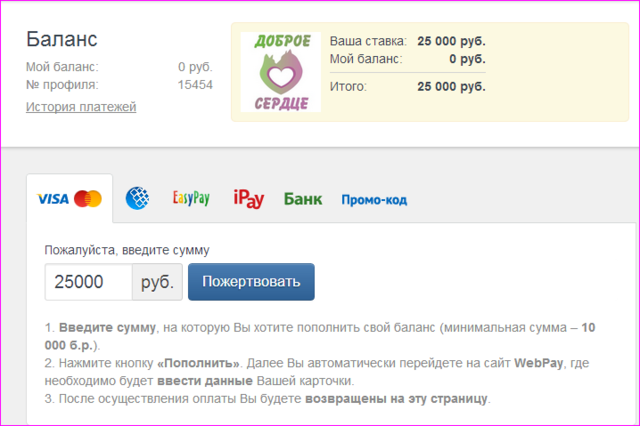
Task: Click bold 'возвращены на эту страницу' text
Action: point(395,399)
